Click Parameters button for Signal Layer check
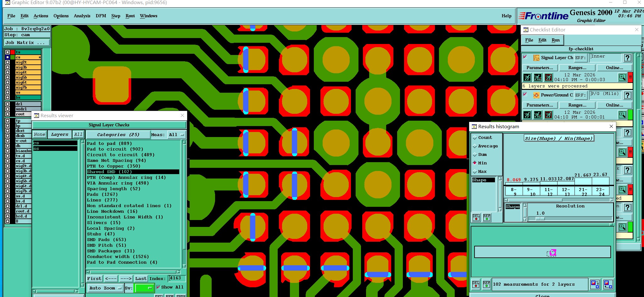644x297 pixels. (540, 68)
